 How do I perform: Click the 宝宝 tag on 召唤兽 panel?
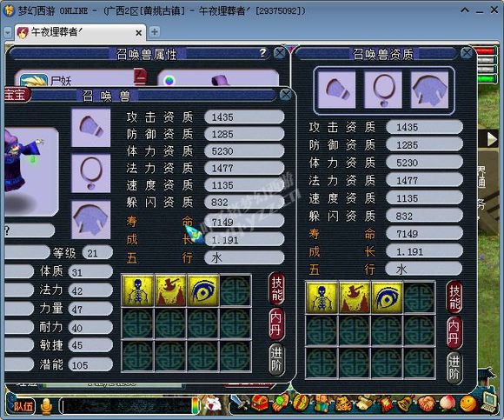pos(17,95)
